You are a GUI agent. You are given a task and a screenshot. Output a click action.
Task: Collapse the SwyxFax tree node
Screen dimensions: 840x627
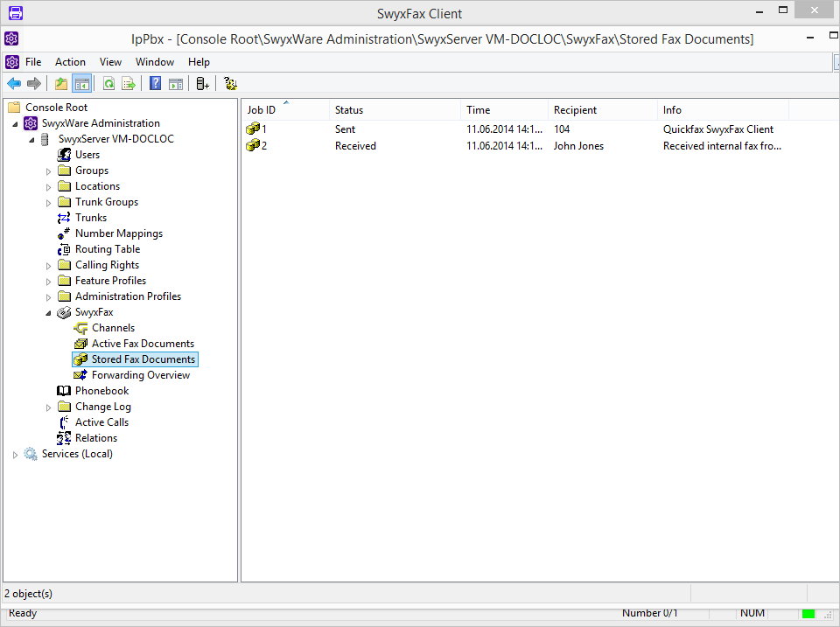[49, 313]
